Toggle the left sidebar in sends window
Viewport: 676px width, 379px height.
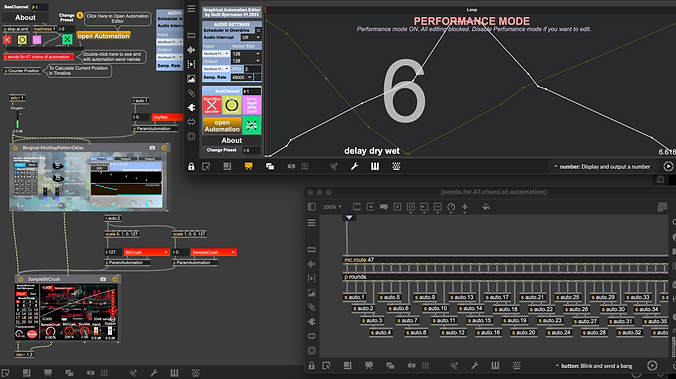click(312, 207)
